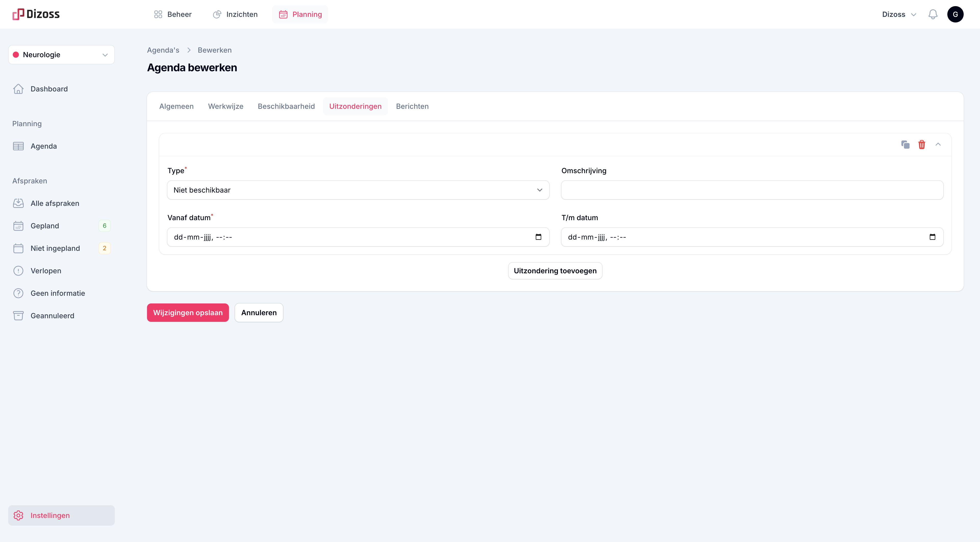Open calendar picker in T/m datum field
Viewport: 980px width, 542px height.
tap(932, 237)
